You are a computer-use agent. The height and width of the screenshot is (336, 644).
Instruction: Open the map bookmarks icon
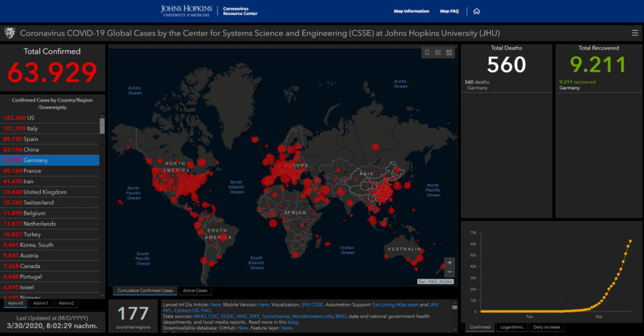[x=427, y=52]
